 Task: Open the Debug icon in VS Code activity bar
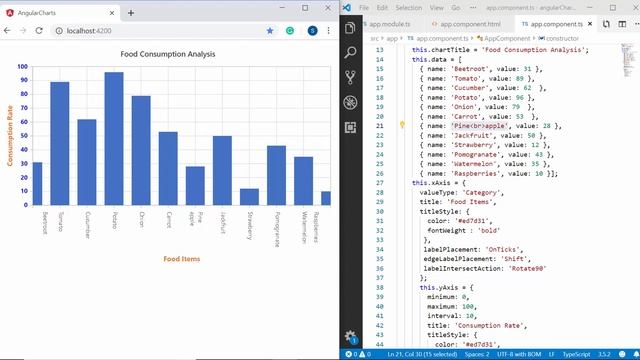click(x=350, y=102)
